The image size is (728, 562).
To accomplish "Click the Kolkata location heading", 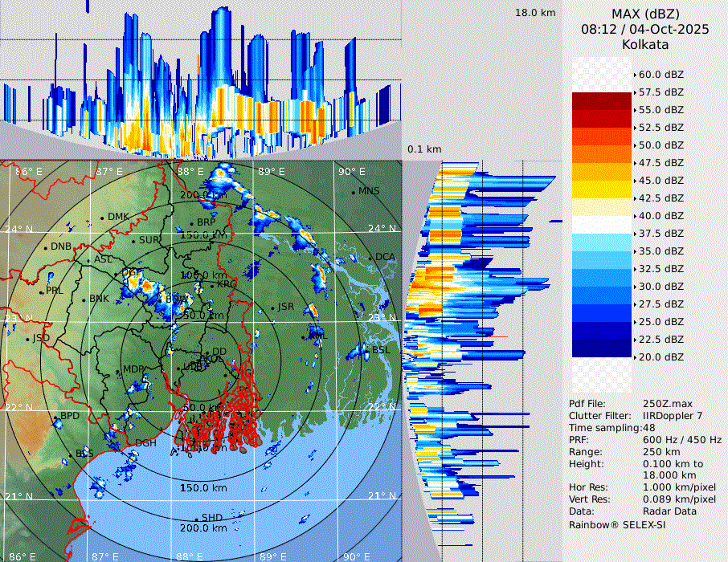I will coord(645,44).
